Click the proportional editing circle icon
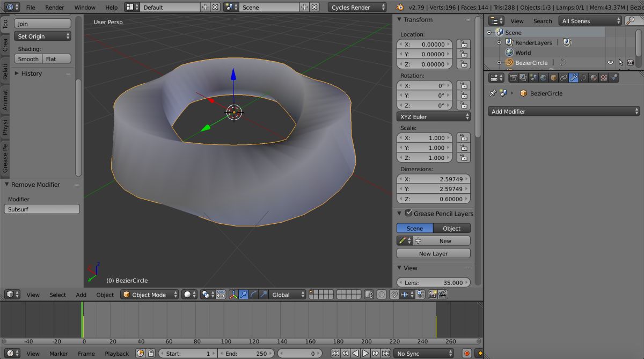This screenshot has width=644, height=359. tap(382, 294)
